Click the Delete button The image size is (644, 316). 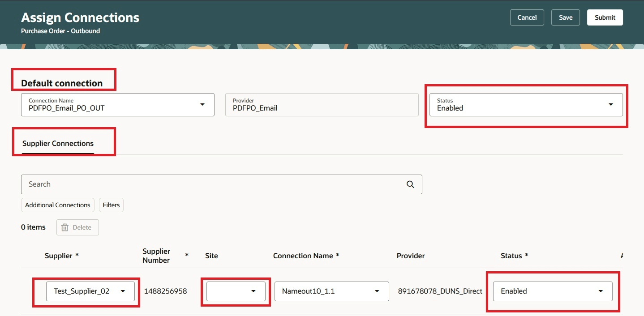click(x=77, y=227)
